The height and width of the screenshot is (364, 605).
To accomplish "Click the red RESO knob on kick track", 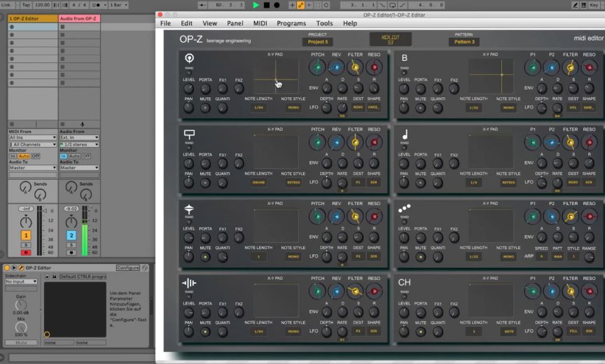I will [x=374, y=67].
